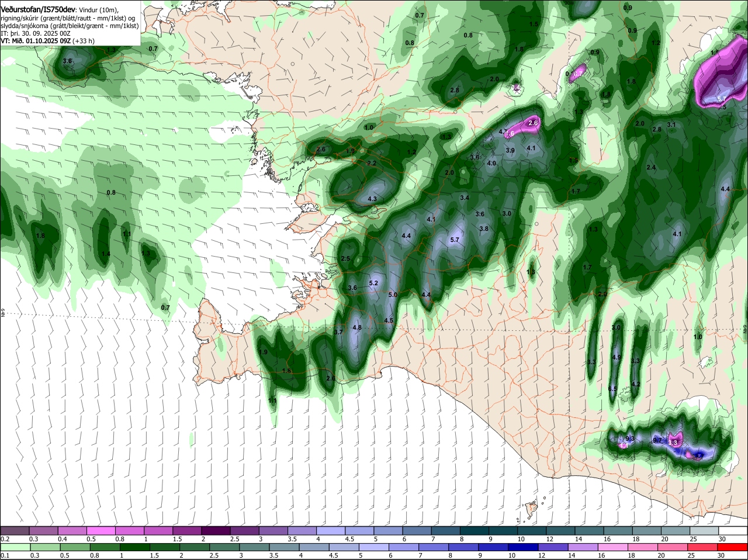Click the 5.2 precipitation value on map
The height and width of the screenshot is (560, 748).
[x=374, y=283]
